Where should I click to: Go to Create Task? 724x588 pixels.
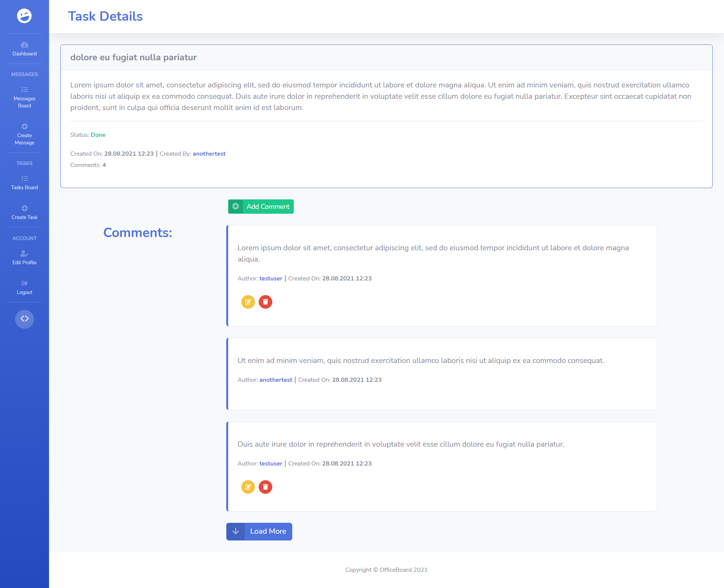25,213
